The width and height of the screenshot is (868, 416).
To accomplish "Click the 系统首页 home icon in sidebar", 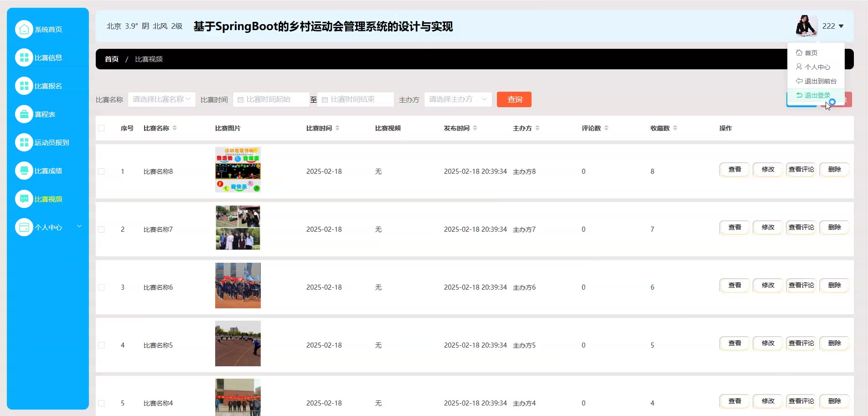I will [x=24, y=29].
